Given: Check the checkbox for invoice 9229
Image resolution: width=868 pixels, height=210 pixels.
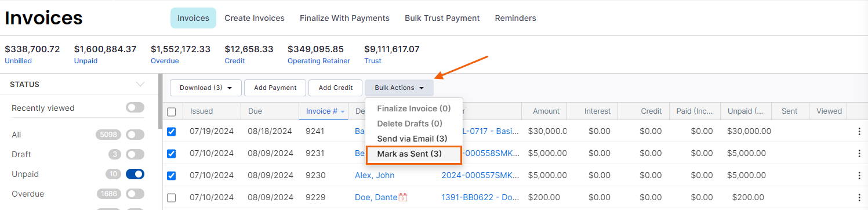Looking at the screenshot, I should point(171,198).
